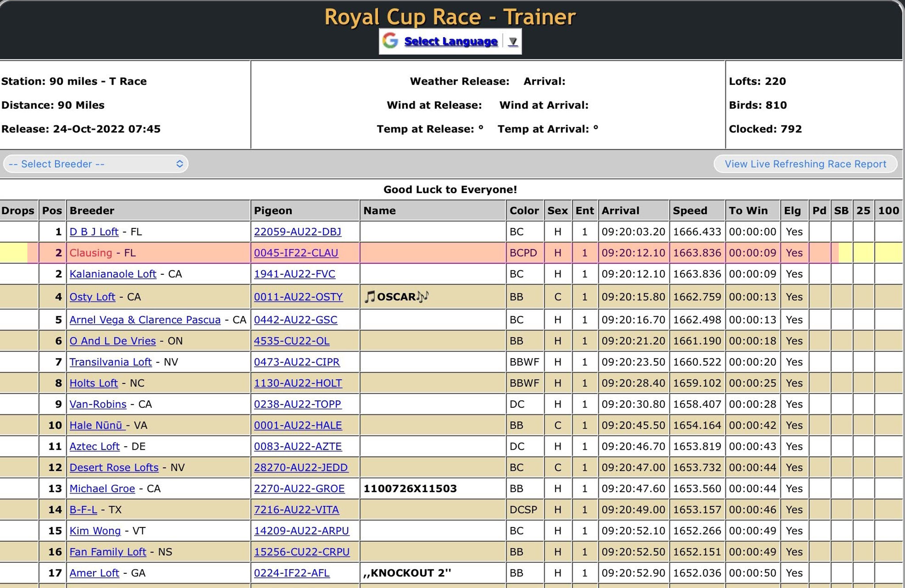The width and height of the screenshot is (905, 588).
Task: Click Desert Rose Lofts link
Action: (114, 467)
